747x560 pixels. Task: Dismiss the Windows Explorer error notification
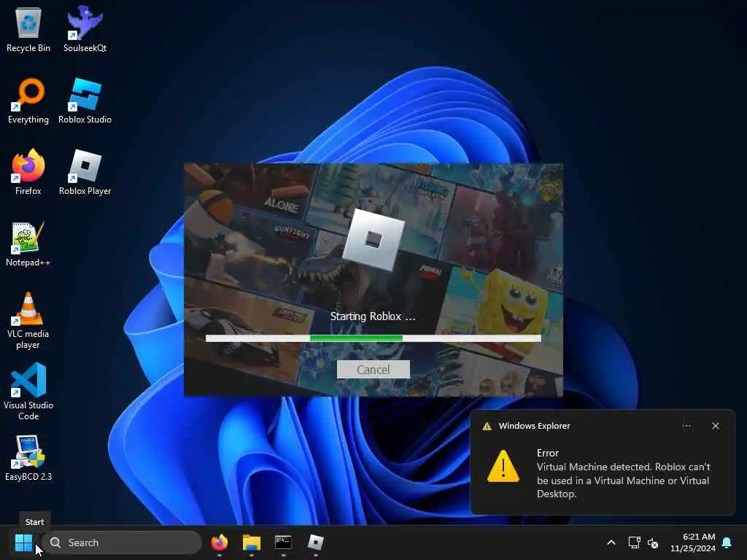click(716, 426)
